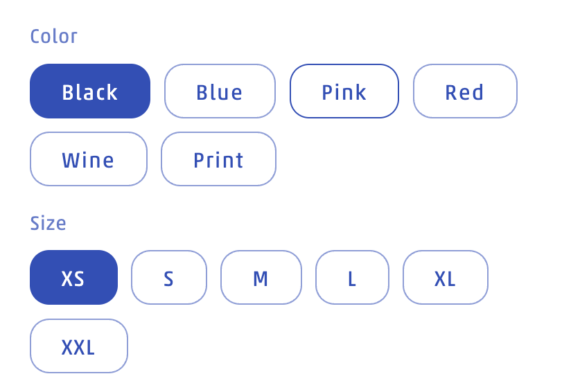The image size is (571, 392).
Task: Click the Size section label
Action: tap(49, 223)
